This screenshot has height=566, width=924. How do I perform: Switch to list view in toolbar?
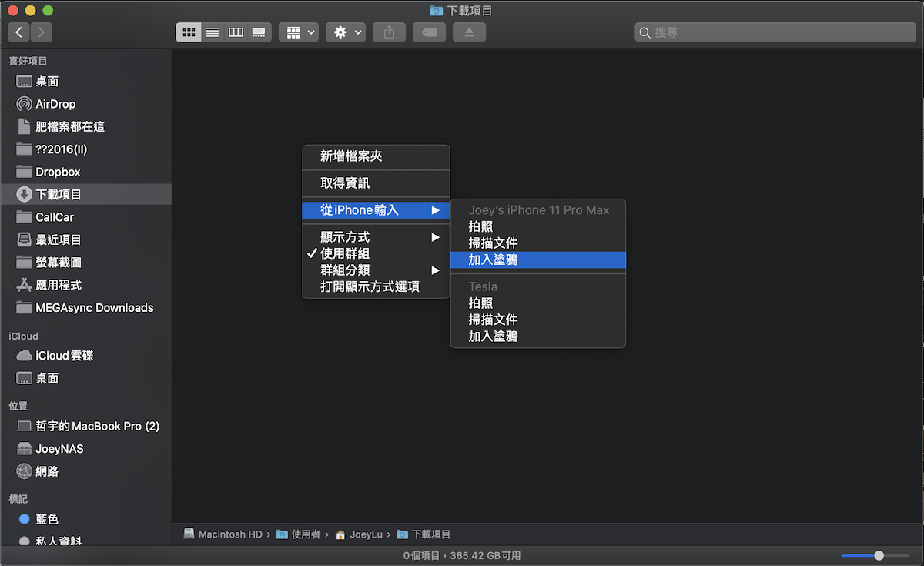212,32
